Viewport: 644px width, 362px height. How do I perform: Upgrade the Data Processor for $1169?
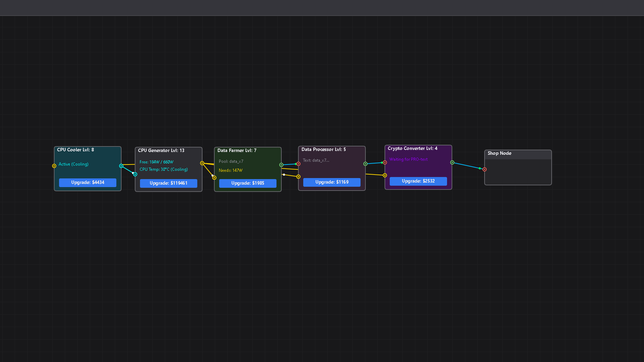[x=332, y=182]
